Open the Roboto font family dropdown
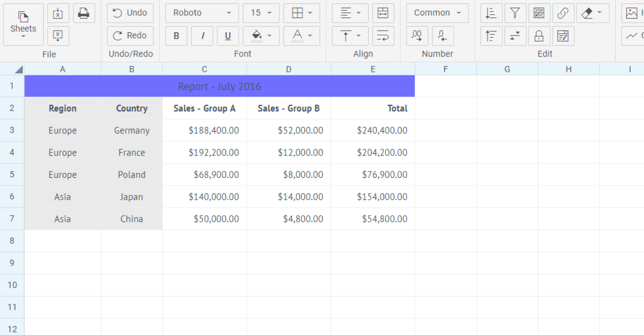Viewport: 644px width, 335px height. [x=202, y=13]
